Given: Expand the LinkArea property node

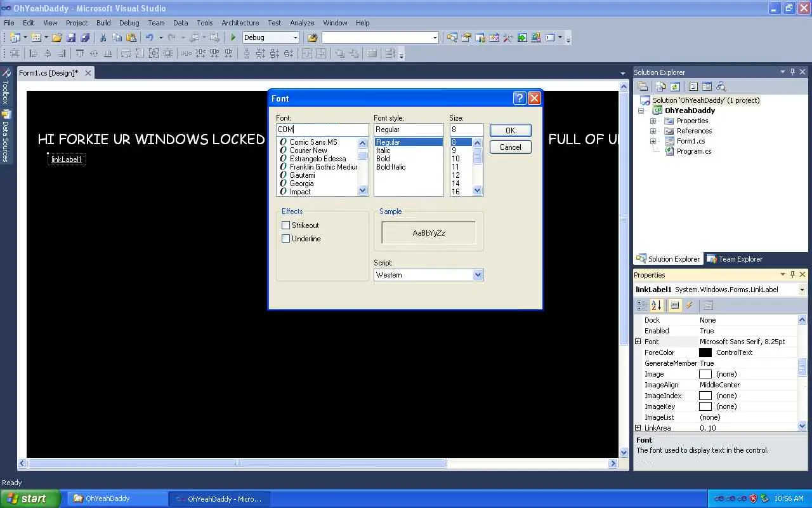Looking at the screenshot, I should [638, 428].
